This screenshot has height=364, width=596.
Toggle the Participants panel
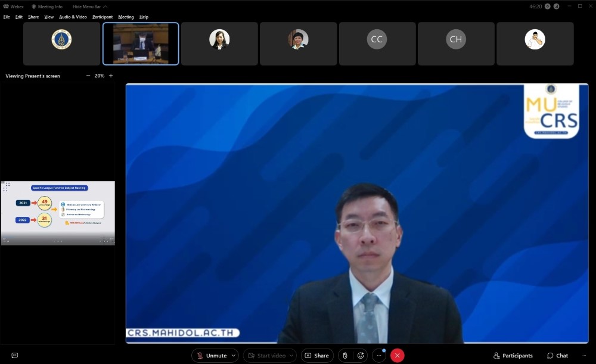(x=513, y=356)
